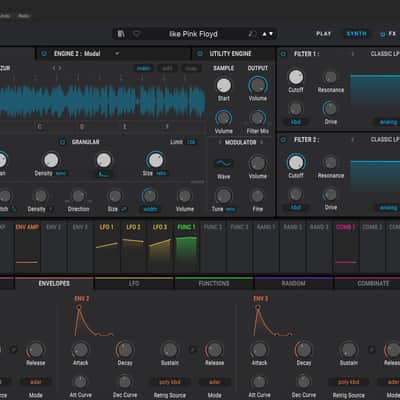Open ENV 3 Retrig Source poly kbd dropdown
The image size is (400, 400).
point(349,382)
